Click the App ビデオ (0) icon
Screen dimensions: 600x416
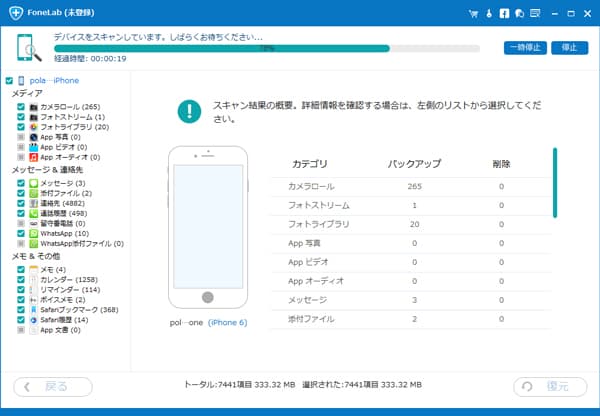tap(34, 147)
